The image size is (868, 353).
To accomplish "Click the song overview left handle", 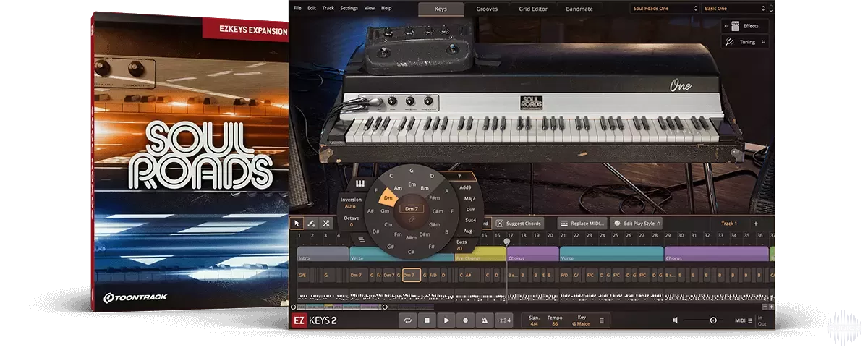I will pos(294,307).
